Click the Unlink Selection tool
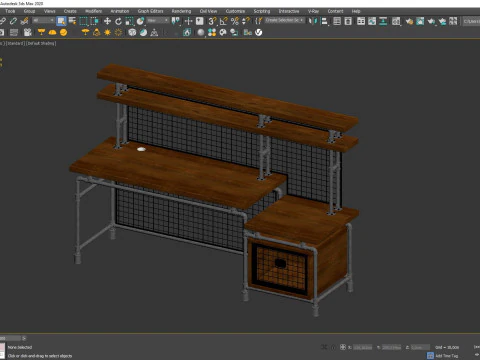The image size is (480, 360). point(13,21)
